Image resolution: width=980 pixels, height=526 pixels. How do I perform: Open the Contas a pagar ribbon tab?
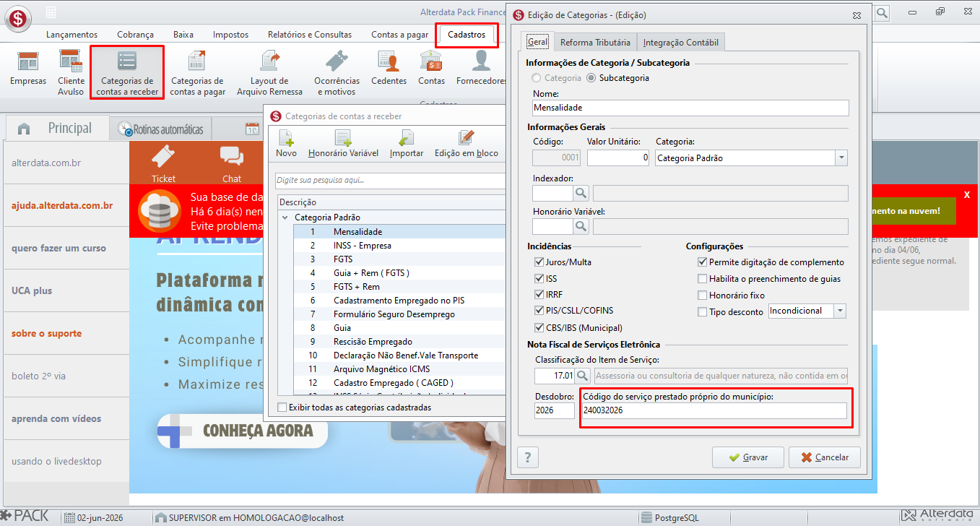pos(399,35)
